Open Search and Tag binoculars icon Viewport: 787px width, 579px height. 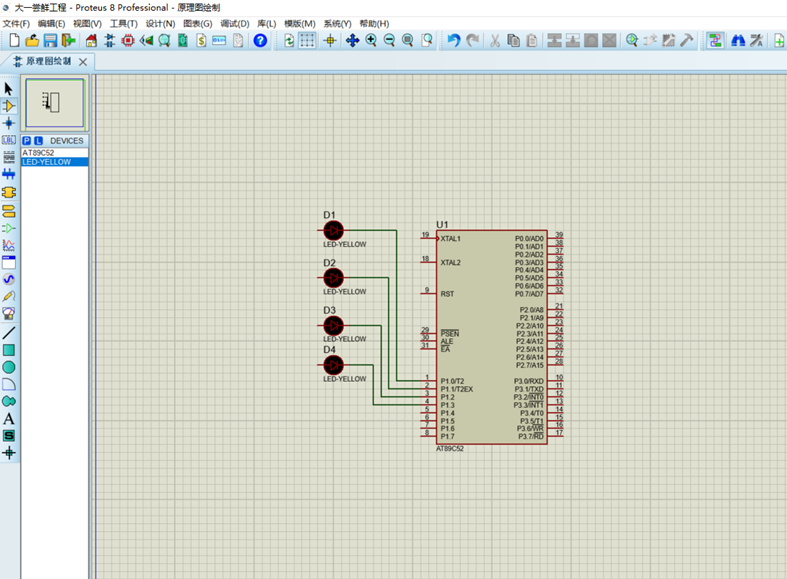coord(738,40)
